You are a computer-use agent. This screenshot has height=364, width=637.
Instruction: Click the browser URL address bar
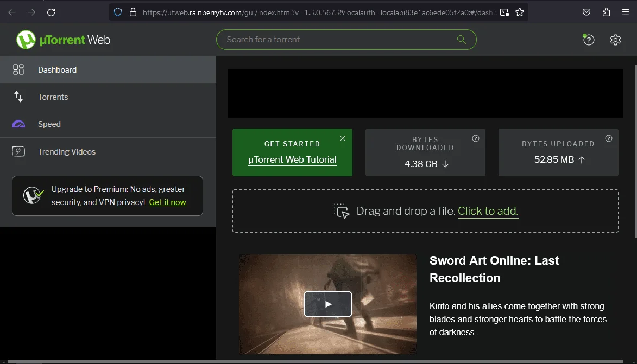coord(318,12)
